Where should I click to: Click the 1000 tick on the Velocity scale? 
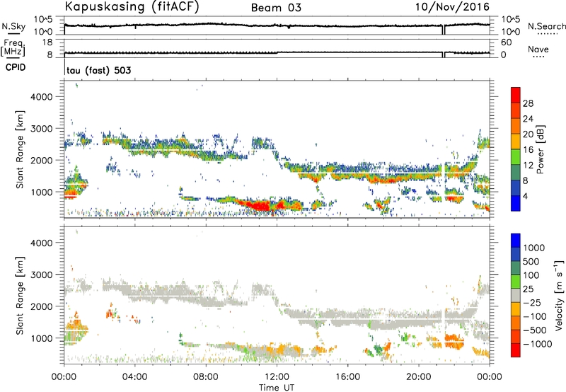(534, 248)
